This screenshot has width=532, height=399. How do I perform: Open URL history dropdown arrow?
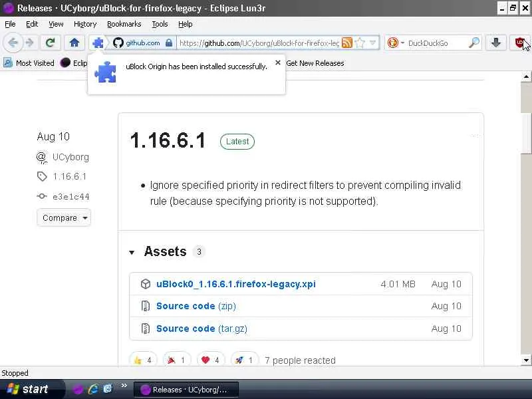tap(373, 43)
